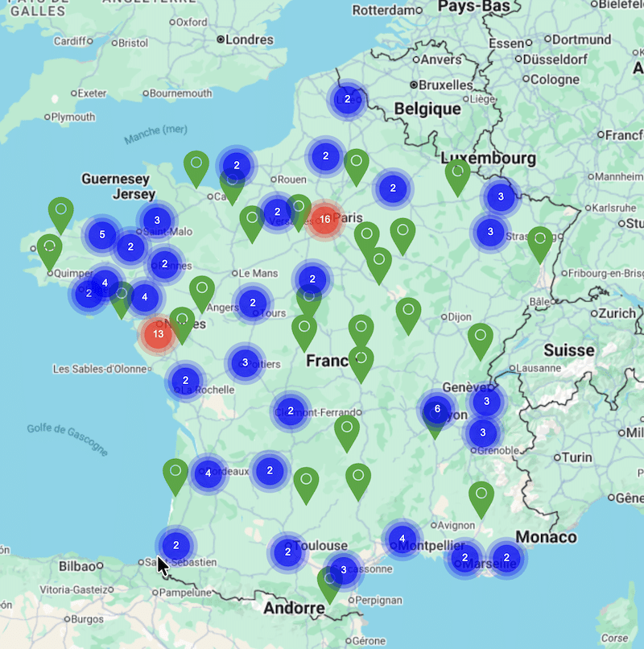The width and height of the screenshot is (644, 649).
Task: Expand the blue cluster of 6 near Lyon
Action: 437,409
